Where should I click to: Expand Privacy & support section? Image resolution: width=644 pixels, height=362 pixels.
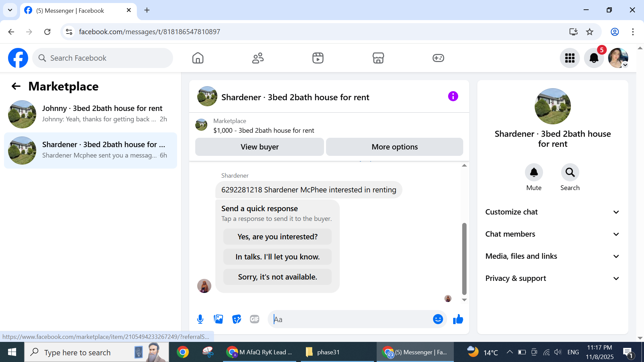pyautogui.click(x=552, y=278)
